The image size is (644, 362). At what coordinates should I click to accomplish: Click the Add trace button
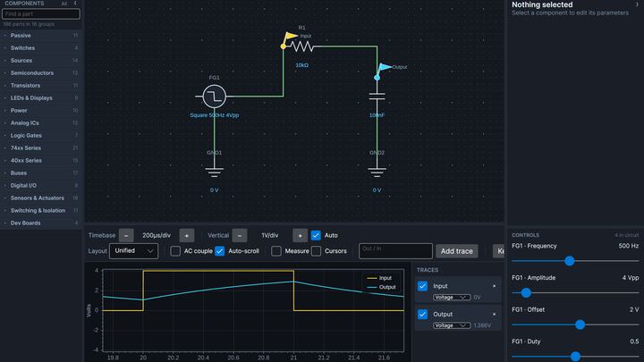tap(457, 251)
